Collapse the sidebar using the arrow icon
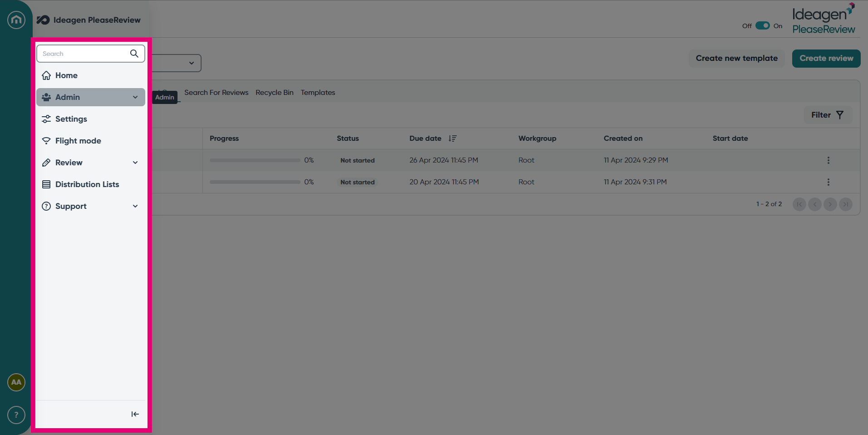The width and height of the screenshot is (868, 435). [x=135, y=414]
